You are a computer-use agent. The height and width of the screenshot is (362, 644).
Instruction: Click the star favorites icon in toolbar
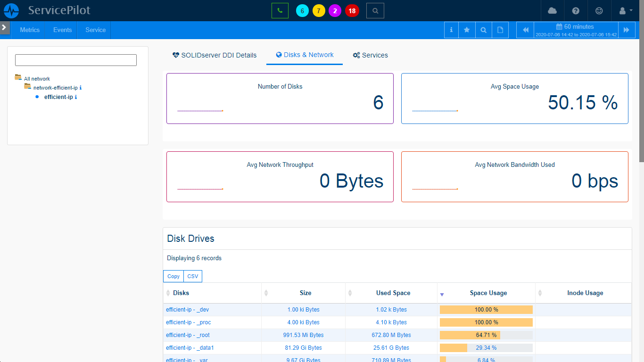(x=467, y=30)
